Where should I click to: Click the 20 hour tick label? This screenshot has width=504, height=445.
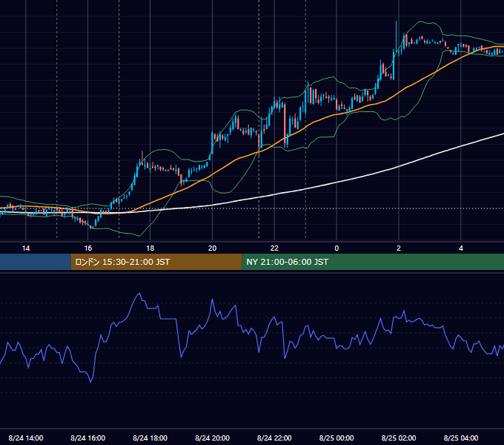[212, 248]
